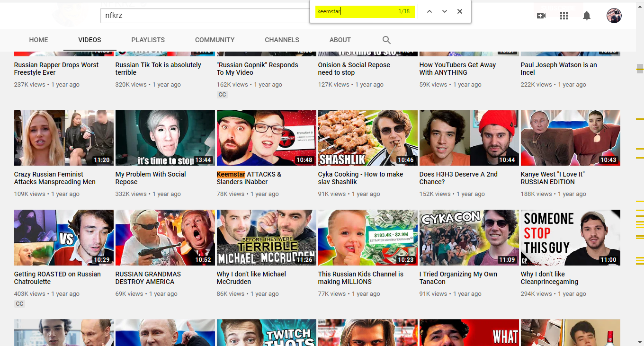This screenshot has height=346, width=644.
Task: Open the COMMUNITY tab
Action: 215,40
